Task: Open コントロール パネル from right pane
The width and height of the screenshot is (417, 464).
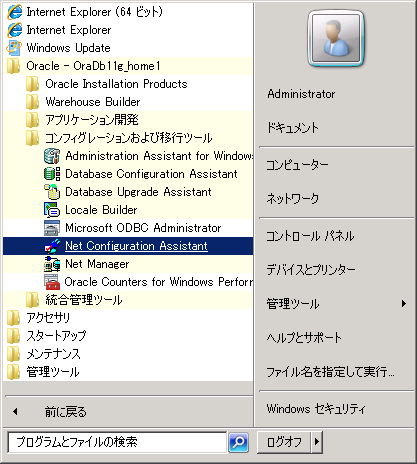Action: pyautogui.click(x=310, y=236)
